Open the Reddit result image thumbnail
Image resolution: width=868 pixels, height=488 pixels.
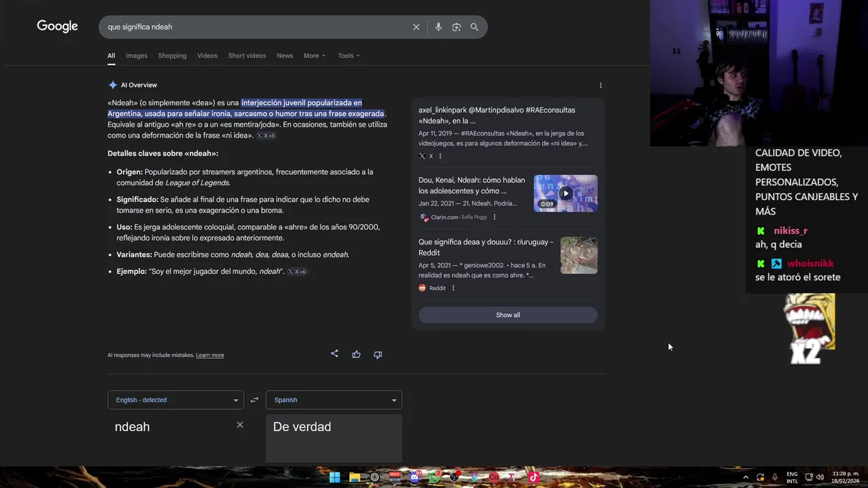(x=579, y=255)
